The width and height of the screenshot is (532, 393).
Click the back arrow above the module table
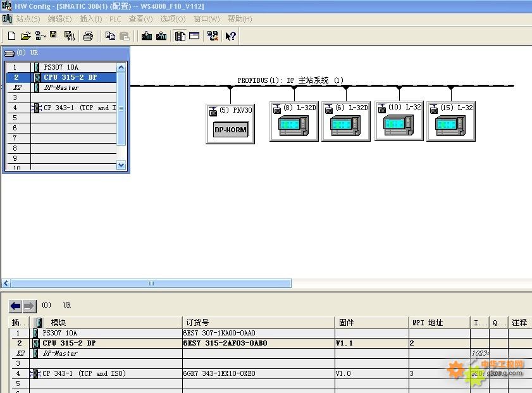pos(16,306)
